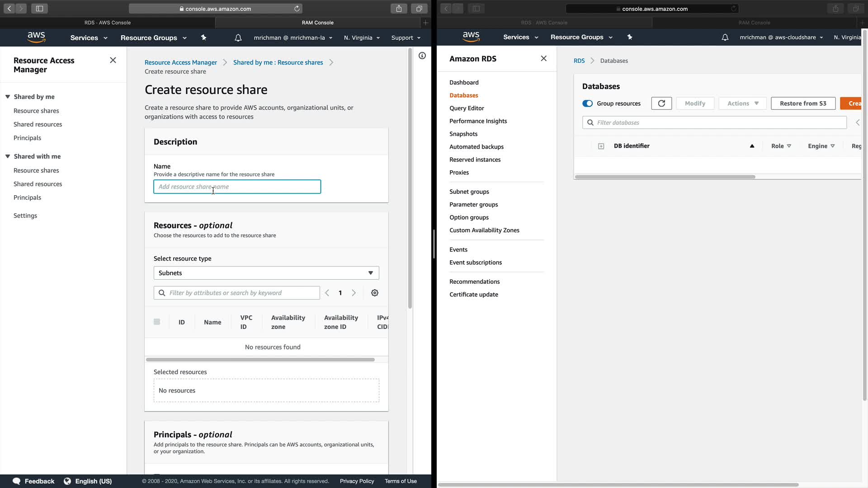Screen dimensions: 868x488
Task: Open the Select resource type dropdown
Action: coord(266,273)
